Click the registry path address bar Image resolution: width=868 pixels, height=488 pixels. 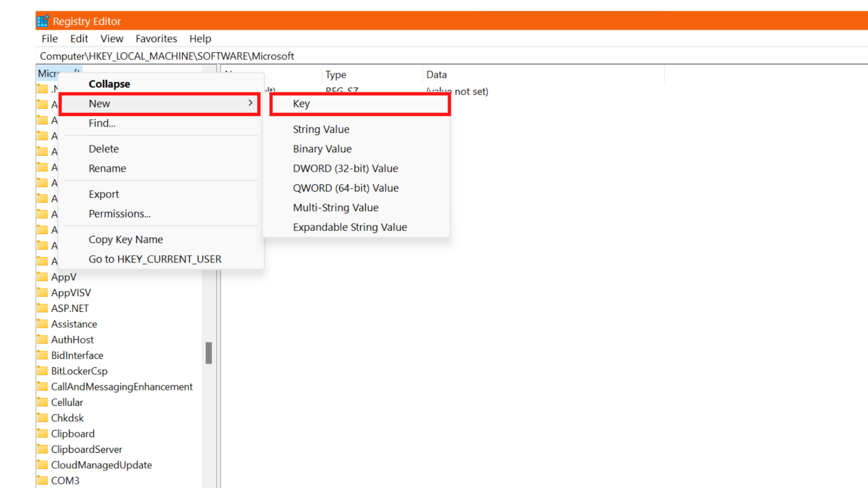point(452,56)
